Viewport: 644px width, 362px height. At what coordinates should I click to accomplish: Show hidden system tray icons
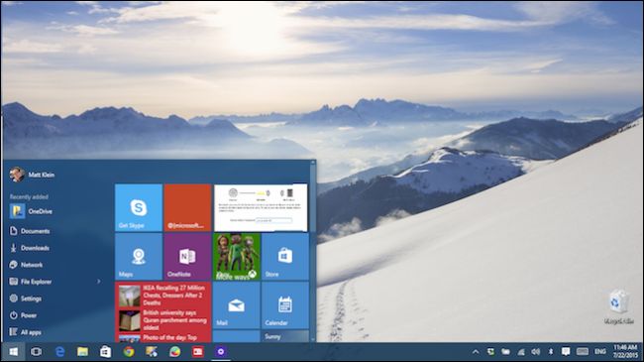[476, 352]
